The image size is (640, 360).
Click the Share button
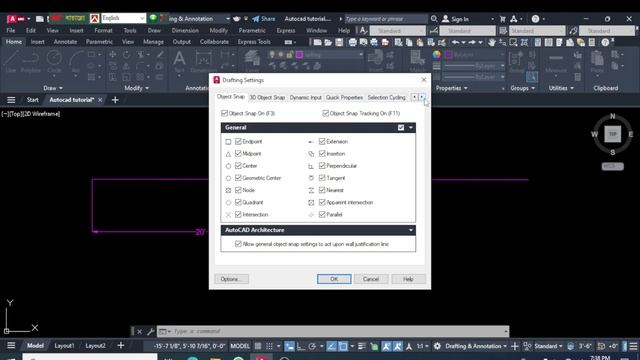coord(264,19)
